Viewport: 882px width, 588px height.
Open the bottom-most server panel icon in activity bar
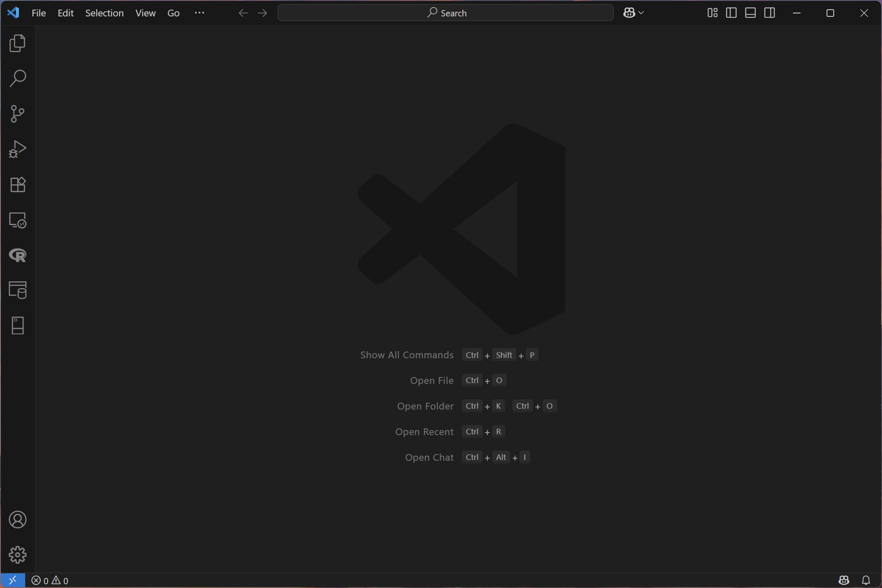[17, 325]
